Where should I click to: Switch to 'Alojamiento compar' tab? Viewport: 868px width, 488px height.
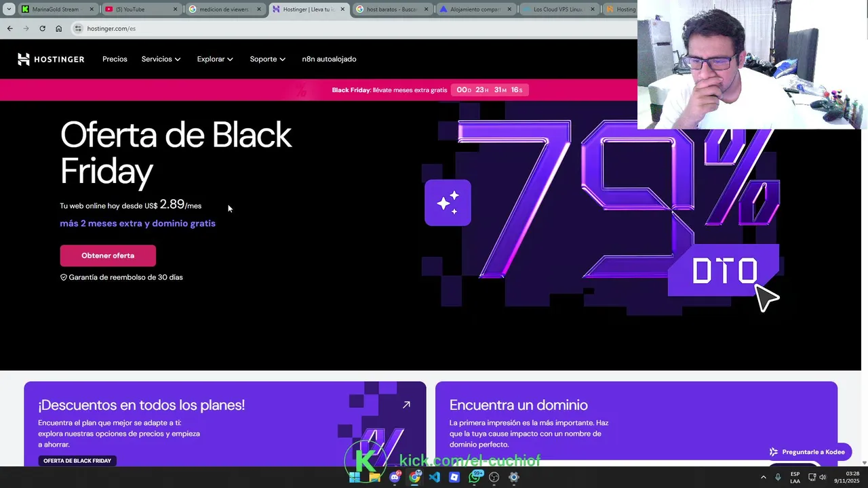coord(475,9)
